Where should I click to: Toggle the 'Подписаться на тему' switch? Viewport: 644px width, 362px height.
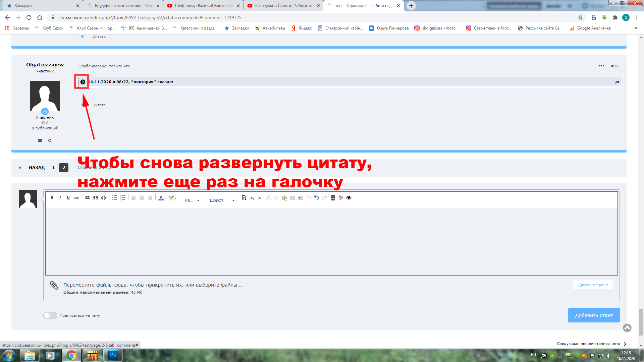click(x=50, y=315)
